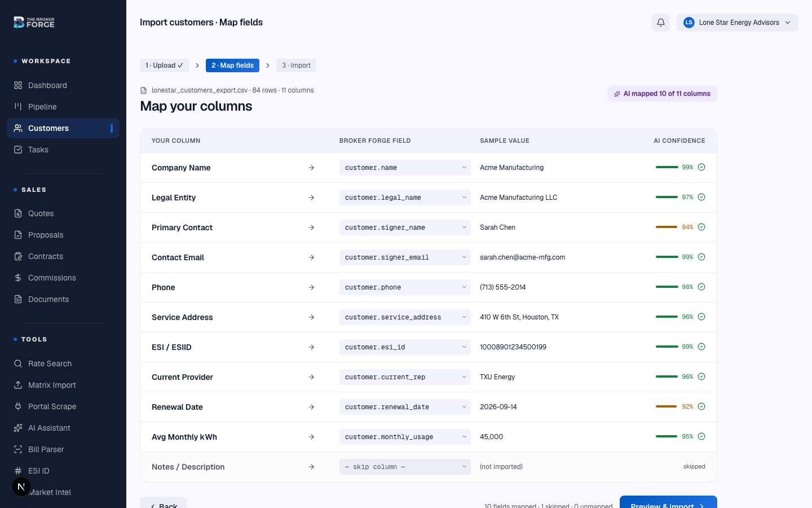The width and height of the screenshot is (812, 508).
Task: Open the customer.monthly_usage dropdown
Action: pos(405,437)
